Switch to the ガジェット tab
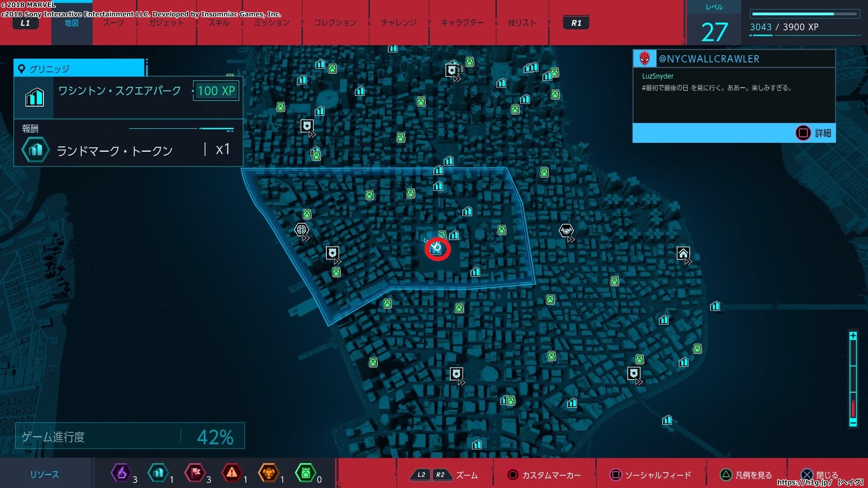Viewport: 868px width, 488px height. point(166,23)
